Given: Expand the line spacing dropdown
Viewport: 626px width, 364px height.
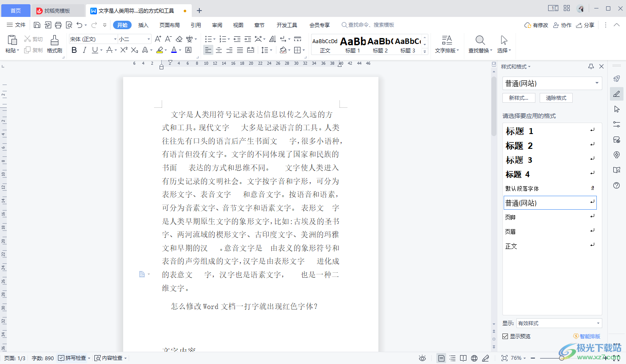Looking at the screenshot, I should tap(271, 50).
